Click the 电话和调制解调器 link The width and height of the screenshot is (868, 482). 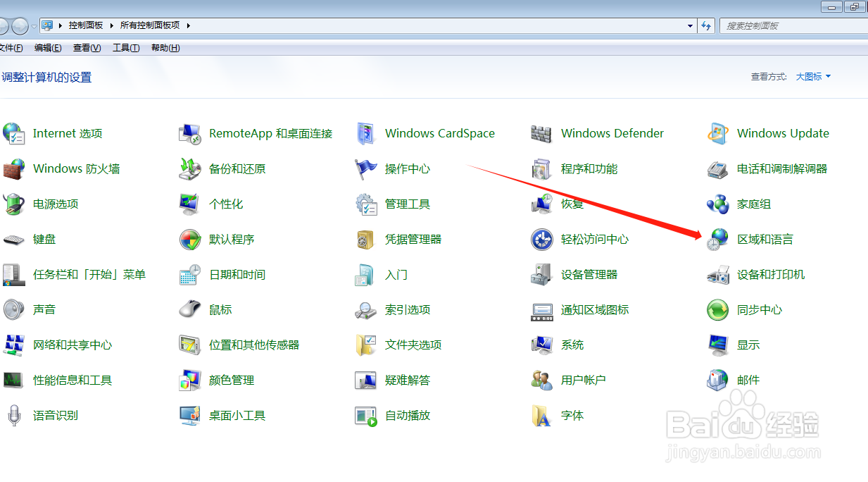pyautogui.click(x=782, y=169)
